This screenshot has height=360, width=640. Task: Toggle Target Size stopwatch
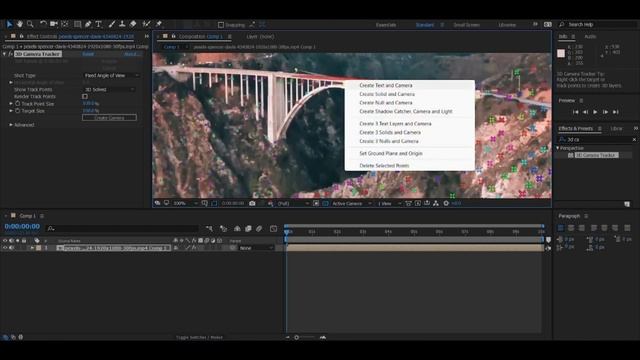(18, 111)
